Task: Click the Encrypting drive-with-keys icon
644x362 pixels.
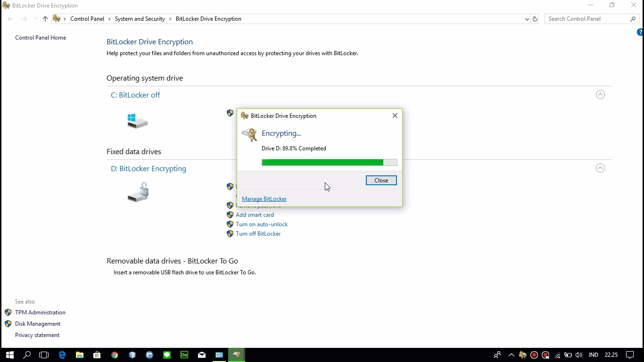Action: 249,134
